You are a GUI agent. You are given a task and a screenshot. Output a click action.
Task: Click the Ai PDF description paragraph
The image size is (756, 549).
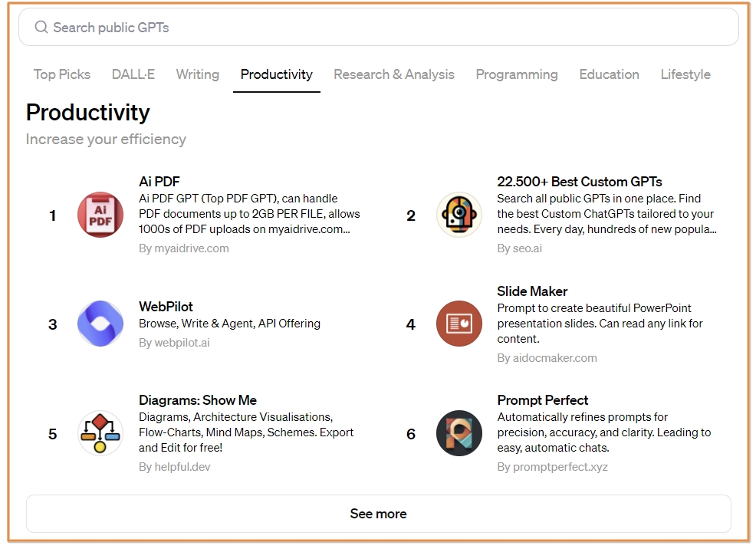249,213
